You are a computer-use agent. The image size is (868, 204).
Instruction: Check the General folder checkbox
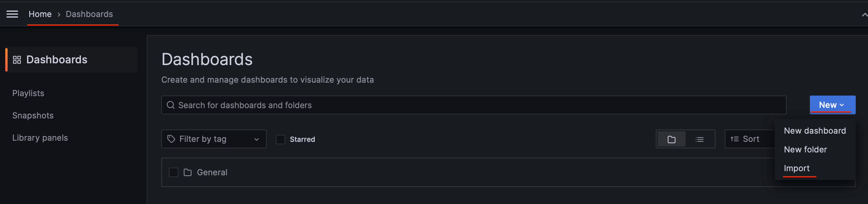[173, 172]
